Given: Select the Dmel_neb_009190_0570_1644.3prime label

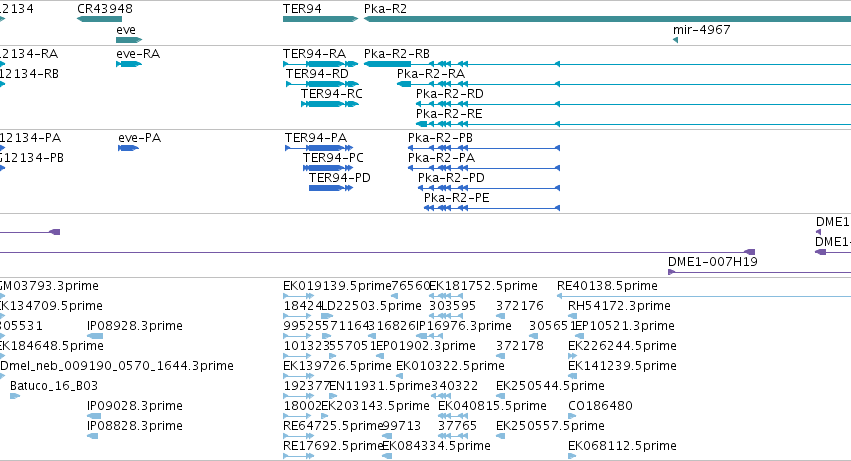Looking at the screenshot, I should coord(117,366).
